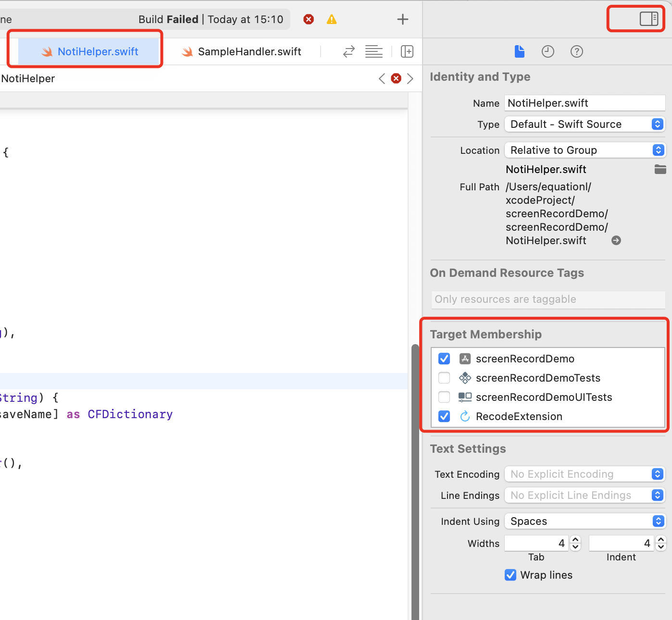The width and height of the screenshot is (672, 620).
Task: Toggle the inspector sidebar panel icon
Action: point(649,19)
